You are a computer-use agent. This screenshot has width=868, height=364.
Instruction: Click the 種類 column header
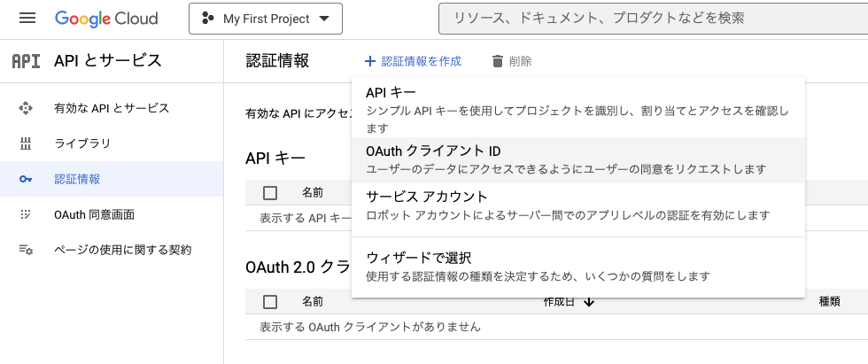830,302
